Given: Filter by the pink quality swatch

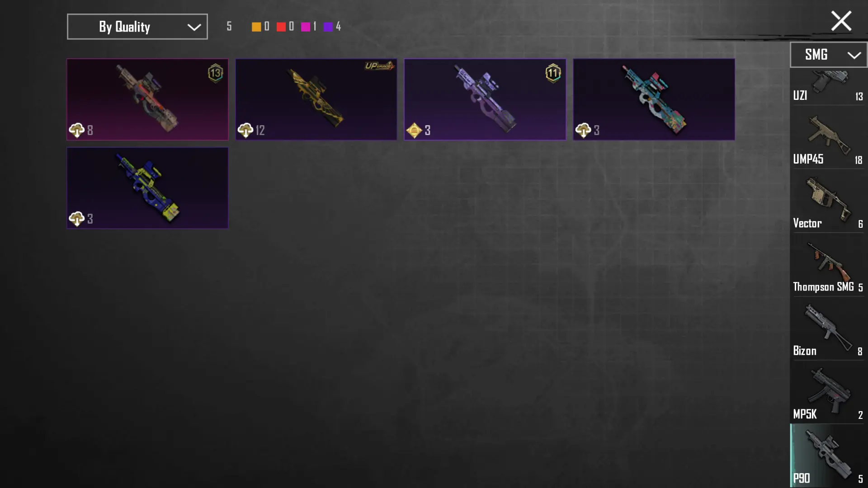Looking at the screenshot, I should [x=306, y=27].
